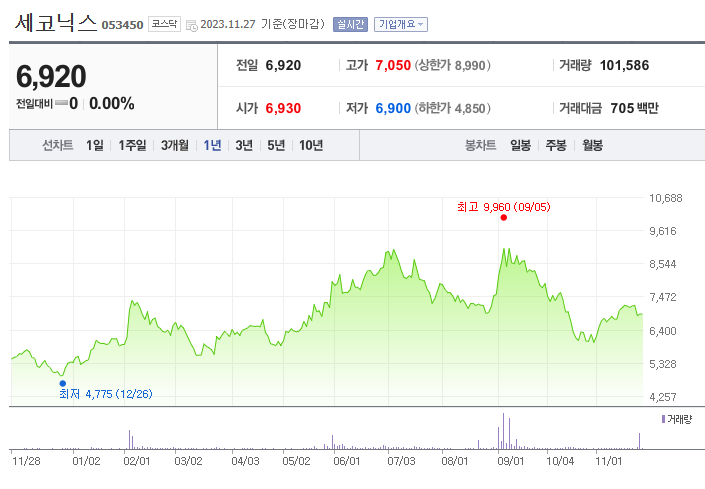Click the 거래대금 705 백만 value
Viewport: 705px width, 489px height.
click(634, 108)
